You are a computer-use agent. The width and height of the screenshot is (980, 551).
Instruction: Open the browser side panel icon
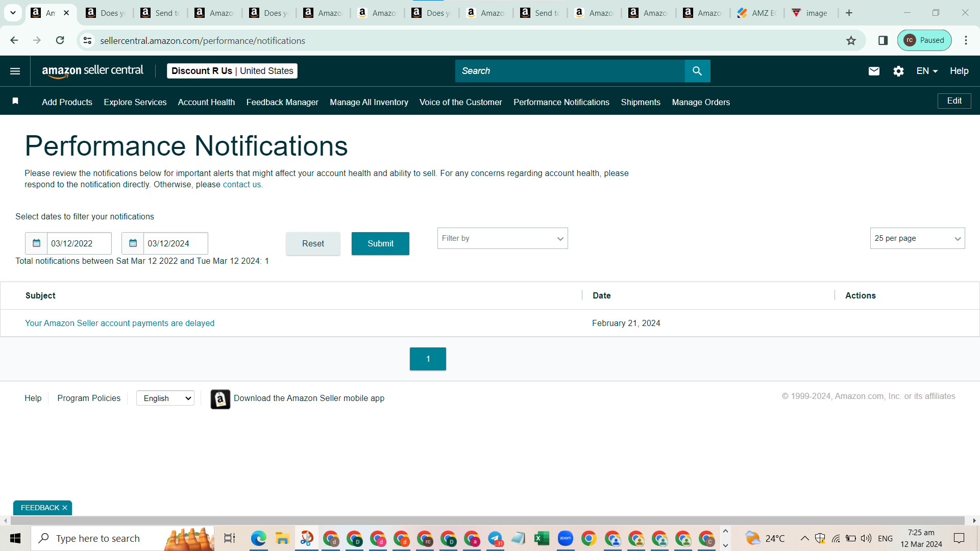(x=883, y=40)
